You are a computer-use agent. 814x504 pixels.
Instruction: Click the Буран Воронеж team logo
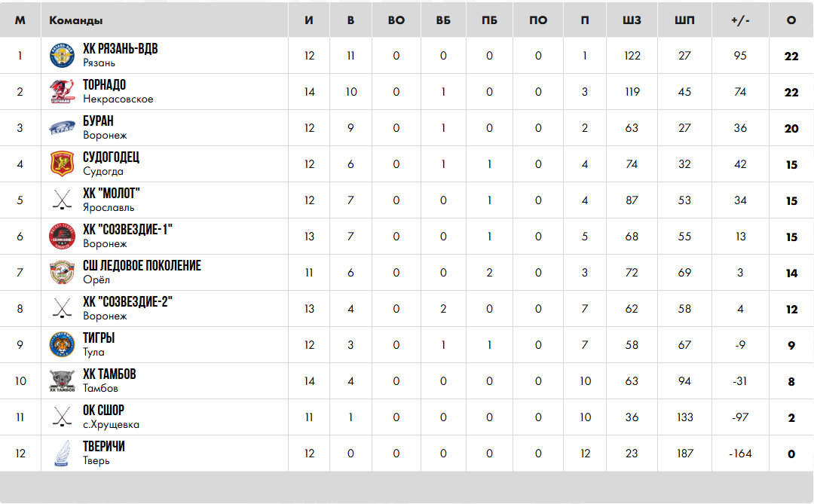(x=62, y=128)
